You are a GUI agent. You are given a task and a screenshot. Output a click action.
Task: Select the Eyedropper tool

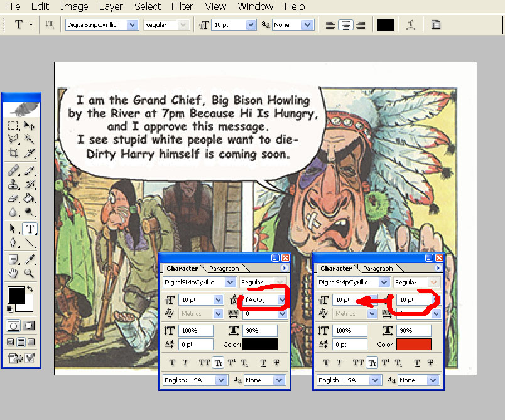coord(30,259)
